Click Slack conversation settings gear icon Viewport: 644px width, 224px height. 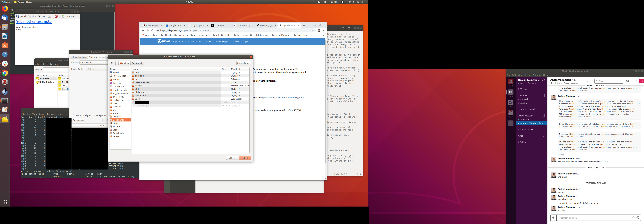coord(591,81)
